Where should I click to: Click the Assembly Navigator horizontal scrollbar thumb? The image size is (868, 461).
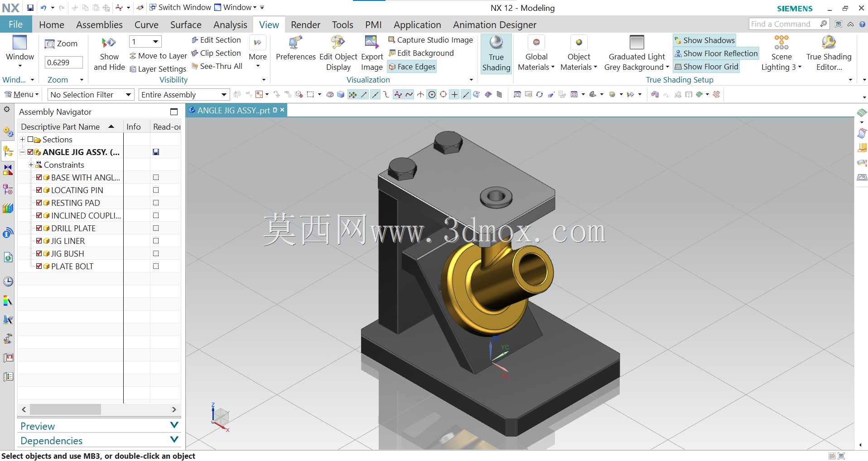(65, 409)
